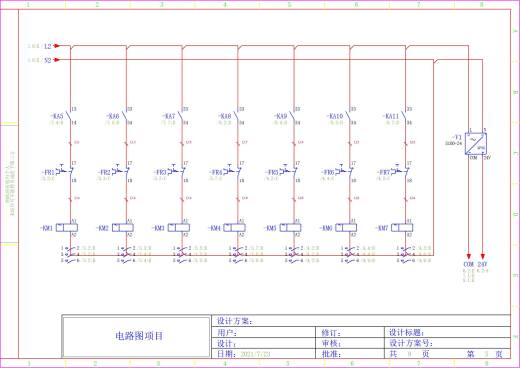The image size is (520, 368).
Task: Select the KA11 relay contact symbol
Action: 404,116
